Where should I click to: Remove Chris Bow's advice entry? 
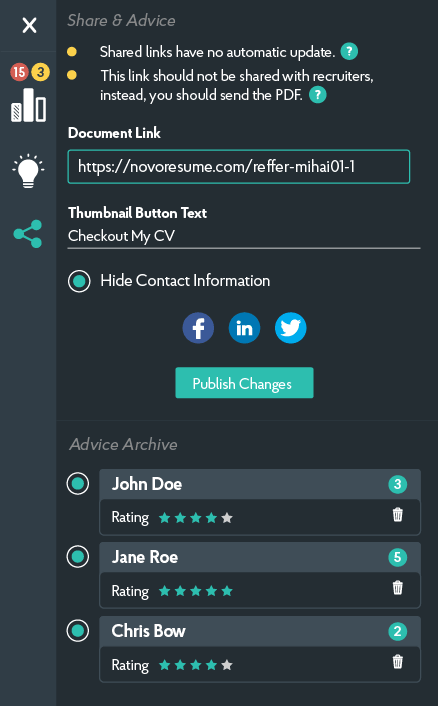(x=397, y=661)
